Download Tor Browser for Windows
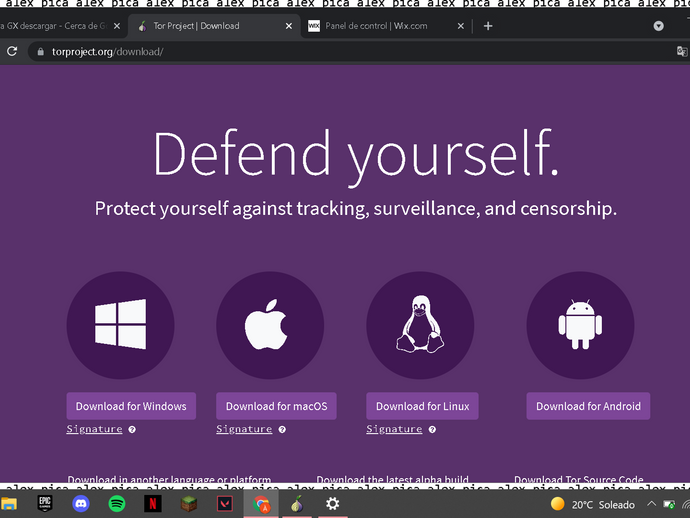This screenshot has height=518, width=690. coord(131,406)
